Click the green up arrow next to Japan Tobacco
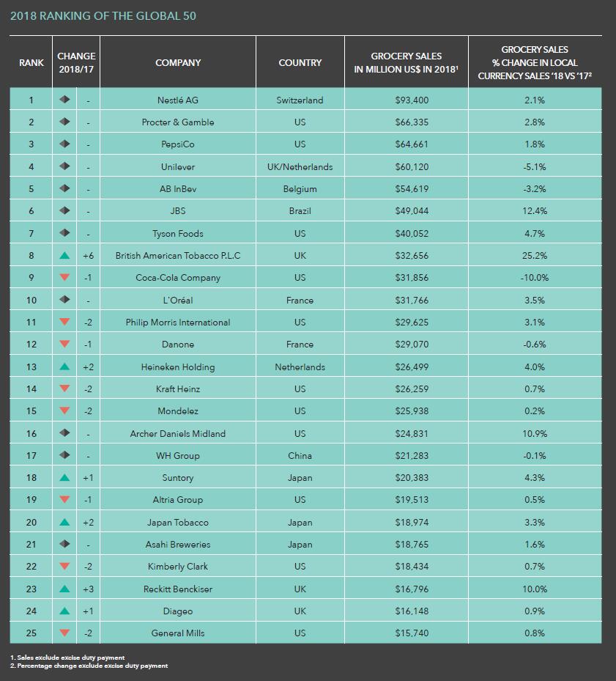Viewport: 616px width, 681px height. click(x=64, y=522)
